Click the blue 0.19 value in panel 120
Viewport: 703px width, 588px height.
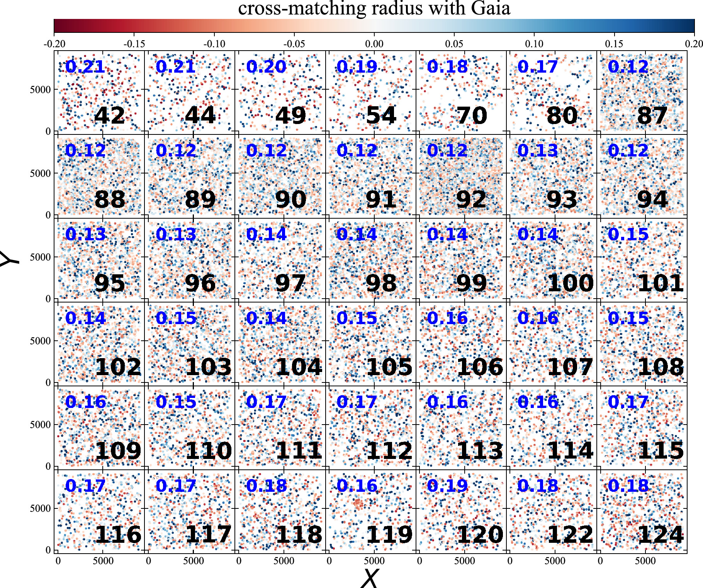point(447,486)
